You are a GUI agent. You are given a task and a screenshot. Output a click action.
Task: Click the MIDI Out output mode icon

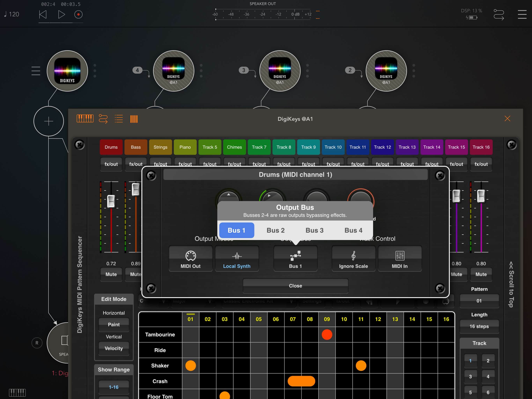click(190, 256)
